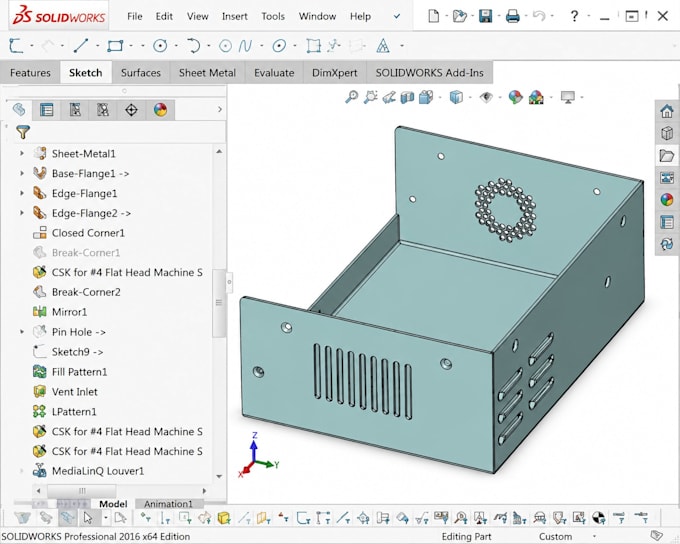This screenshot has height=544, width=680.
Task: Open the DisplayManager color ball tab
Action: (160, 110)
